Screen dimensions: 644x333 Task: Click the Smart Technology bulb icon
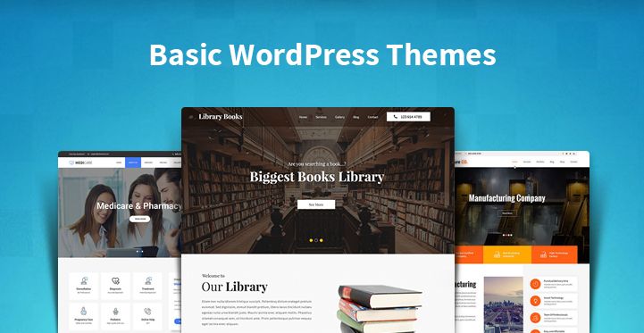click(535, 301)
